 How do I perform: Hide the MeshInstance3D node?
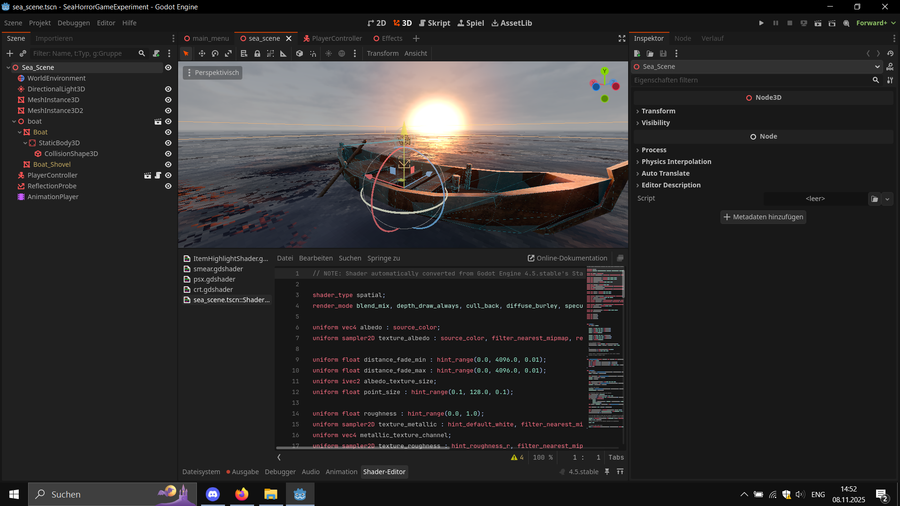pyautogui.click(x=168, y=100)
